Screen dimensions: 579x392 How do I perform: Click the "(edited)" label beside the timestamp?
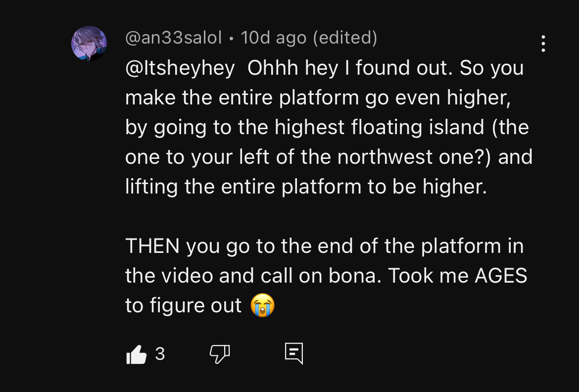coord(345,38)
